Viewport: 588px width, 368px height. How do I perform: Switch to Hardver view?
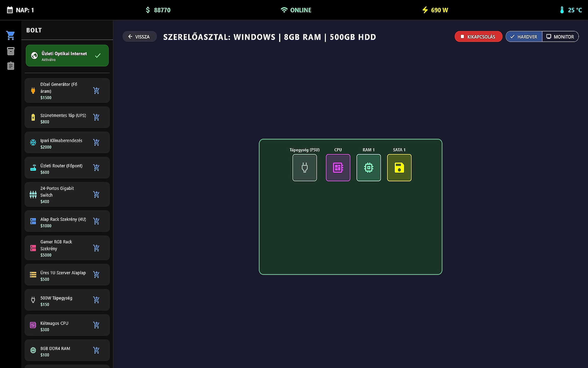coord(524,37)
